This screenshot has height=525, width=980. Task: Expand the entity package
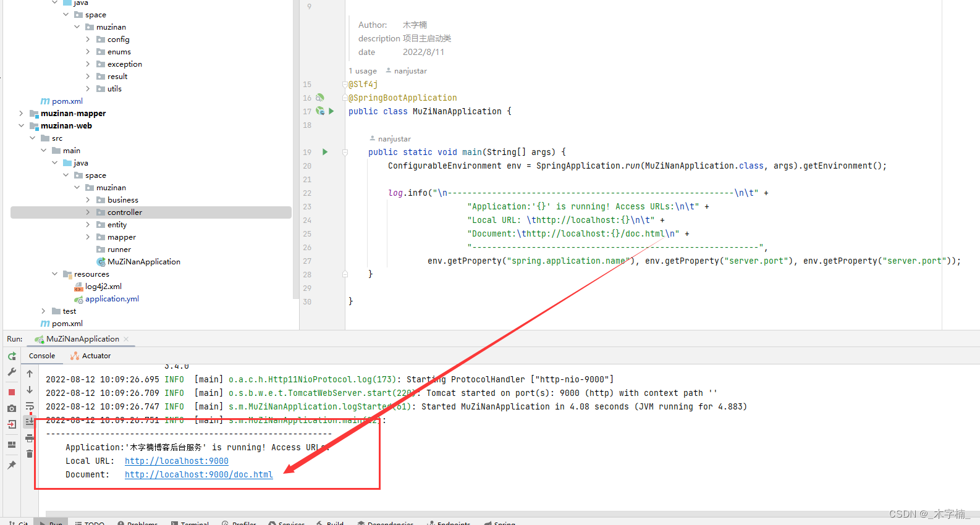[x=88, y=225]
